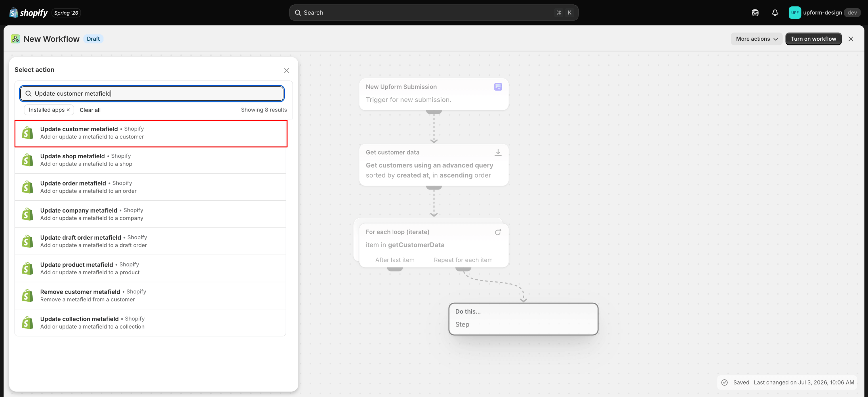Open the upform-design store menu
Image resolution: width=868 pixels, height=397 pixels.
coord(825,13)
